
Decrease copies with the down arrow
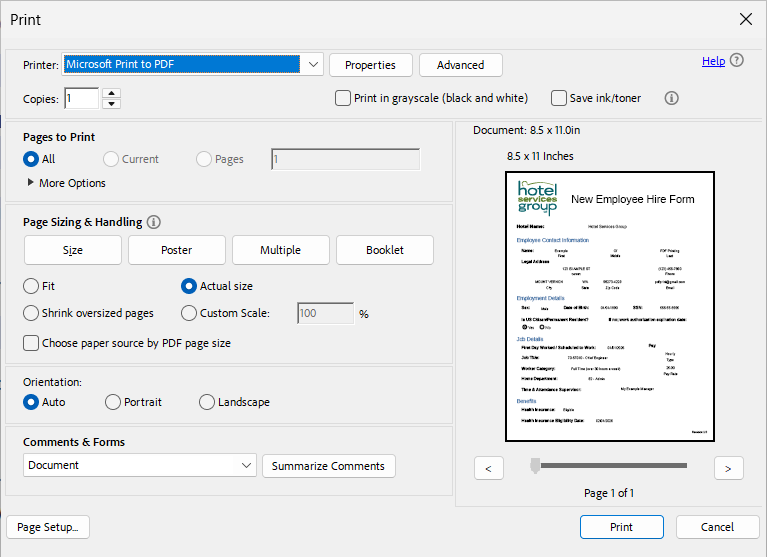[112, 104]
